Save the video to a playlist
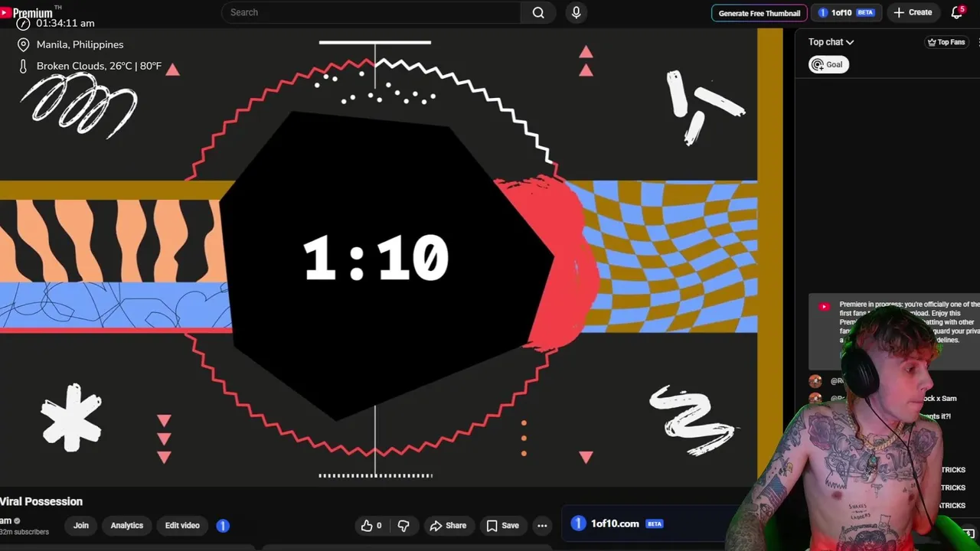 pos(503,526)
